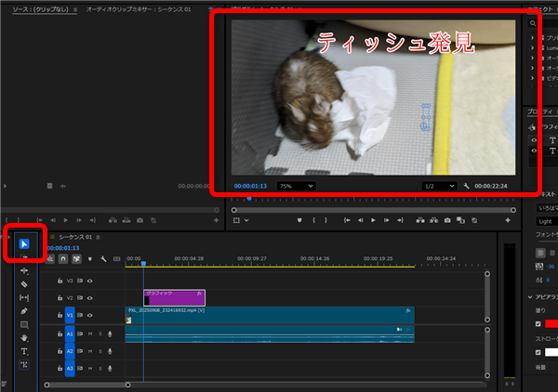Select the Selection arrow tool
Image resolution: width=558 pixels, height=392 pixels.
[25, 245]
